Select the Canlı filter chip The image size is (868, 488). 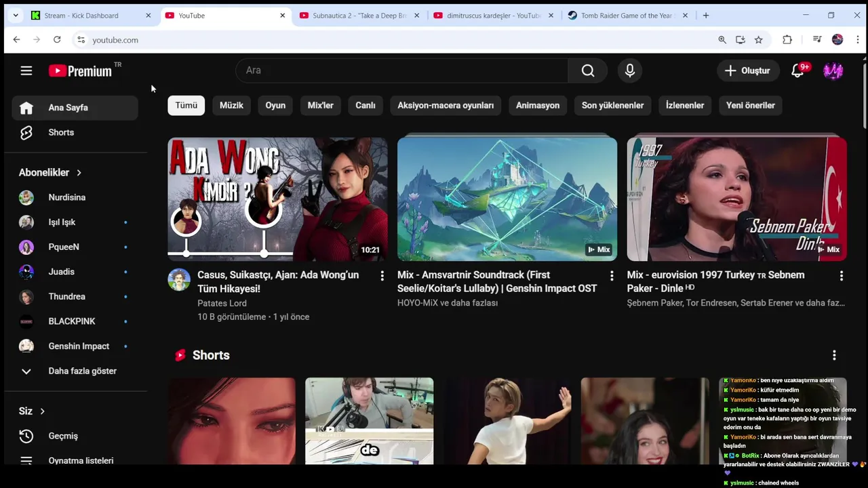coord(366,105)
